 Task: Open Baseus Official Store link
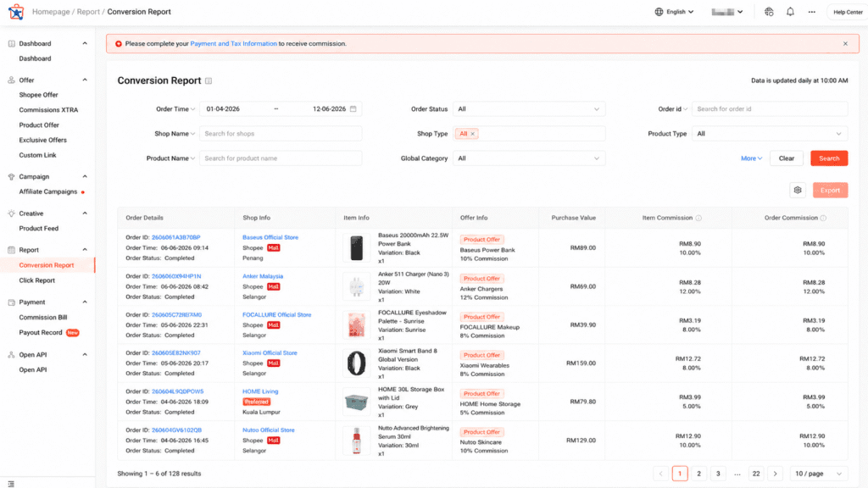[270, 237]
